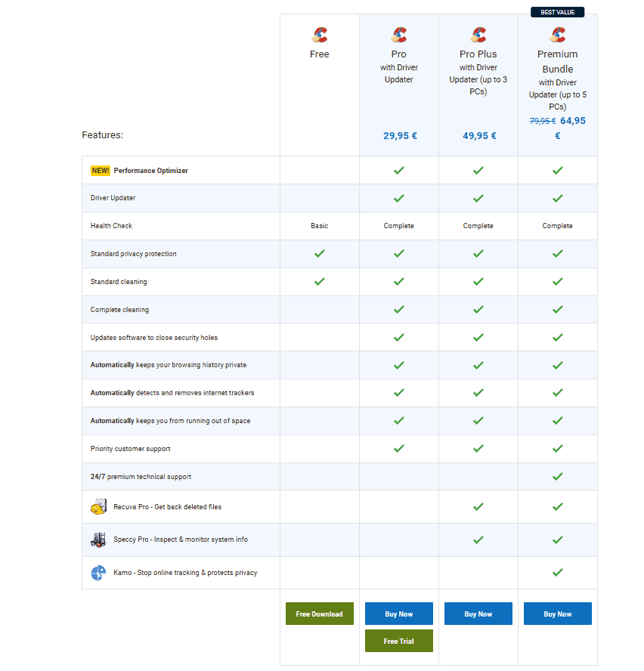
Task: Click Premium checkmark for 24/7 premium technical support
Action: (558, 476)
